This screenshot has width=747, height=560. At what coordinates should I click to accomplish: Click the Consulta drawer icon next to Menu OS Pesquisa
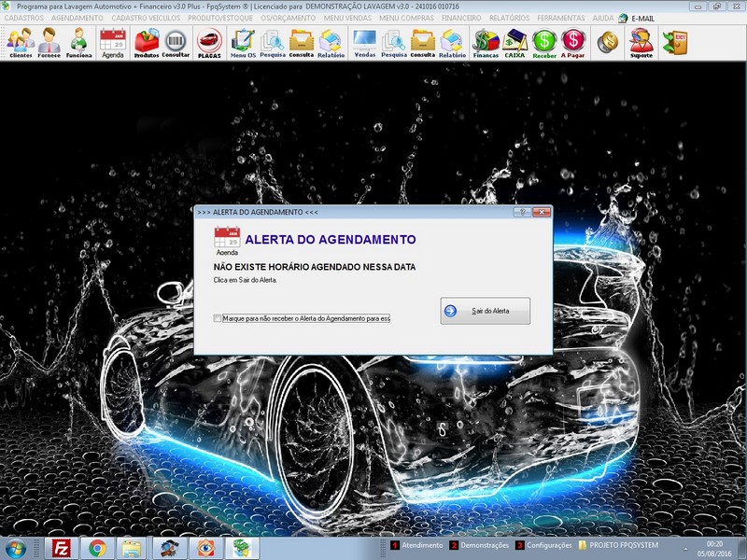click(302, 43)
